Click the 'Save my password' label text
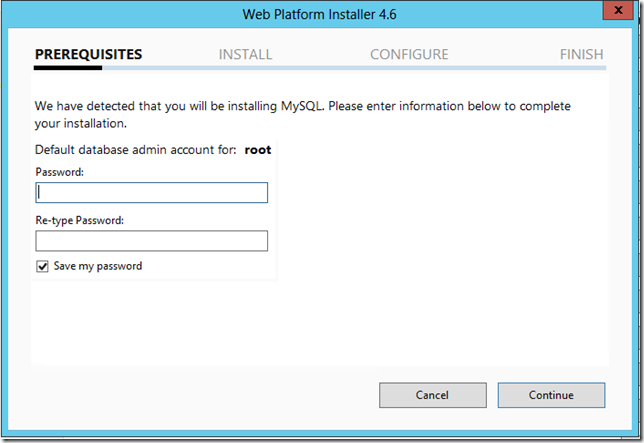This screenshot has height=443, width=644. point(98,266)
